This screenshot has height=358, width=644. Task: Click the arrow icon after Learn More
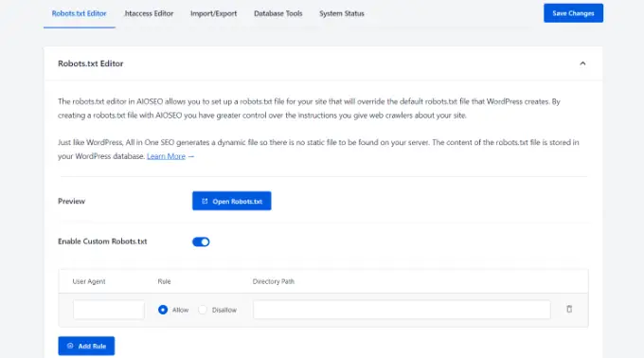coord(191,156)
